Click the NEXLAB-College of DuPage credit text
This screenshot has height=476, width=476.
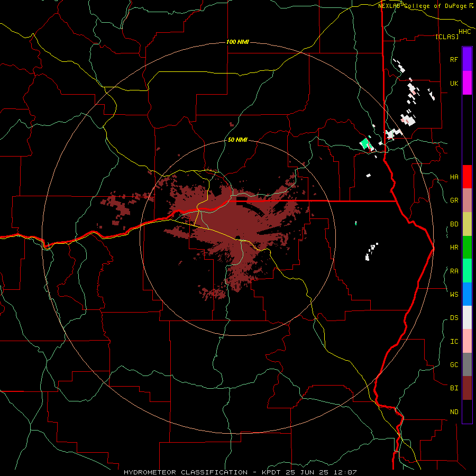422,6
